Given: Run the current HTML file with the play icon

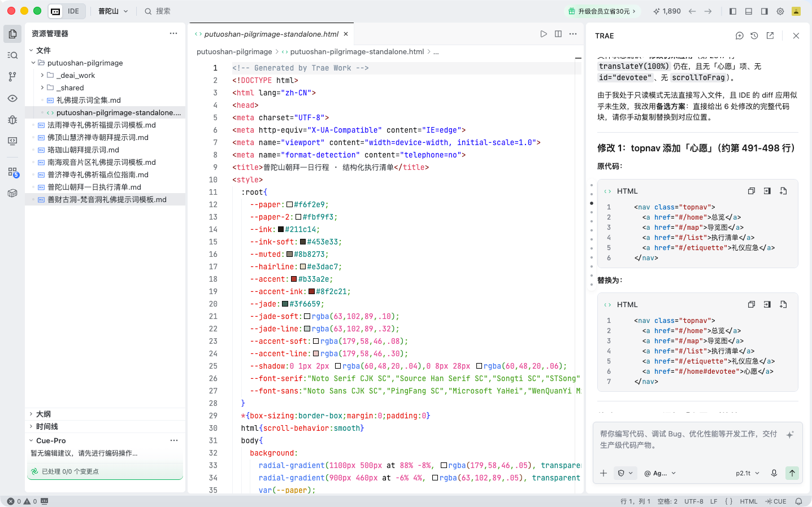Looking at the screenshot, I should click(x=544, y=34).
